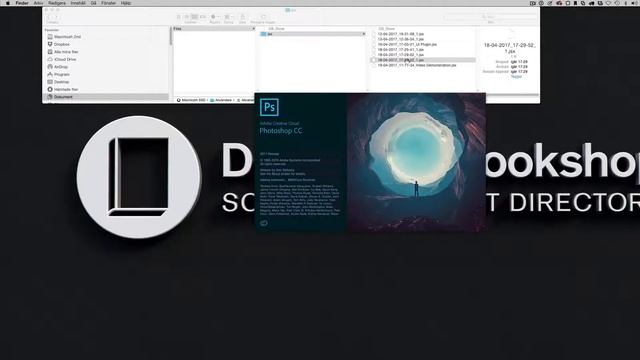640x360 pixels.
Task: Click the blue Taggar link in preview
Action: point(516,76)
